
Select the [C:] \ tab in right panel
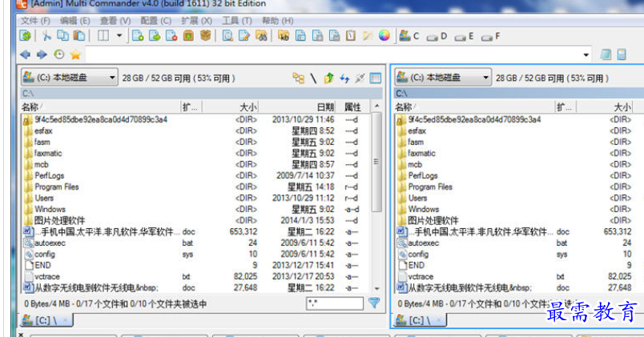click(x=420, y=319)
